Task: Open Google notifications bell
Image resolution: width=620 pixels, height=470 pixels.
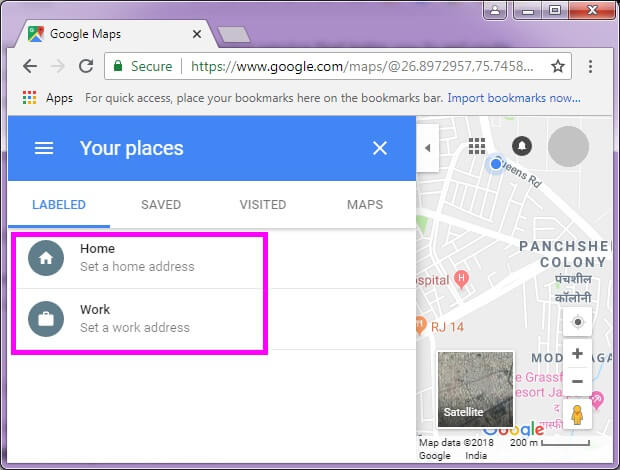Action: 522,146
